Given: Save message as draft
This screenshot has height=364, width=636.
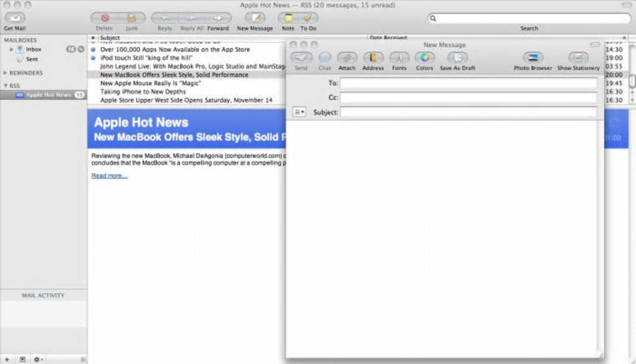Looking at the screenshot, I should click(458, 57).
